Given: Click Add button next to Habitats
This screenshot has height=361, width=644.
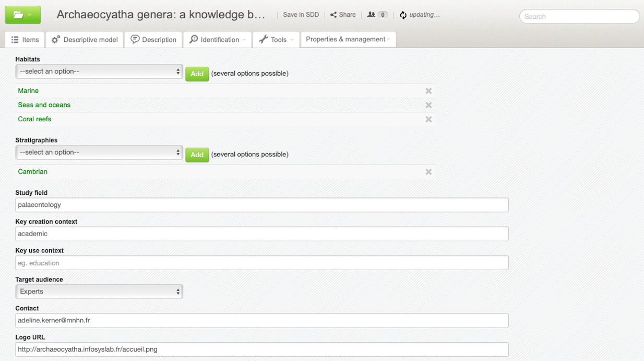Looking at the screenshot, I should point(197,74).
